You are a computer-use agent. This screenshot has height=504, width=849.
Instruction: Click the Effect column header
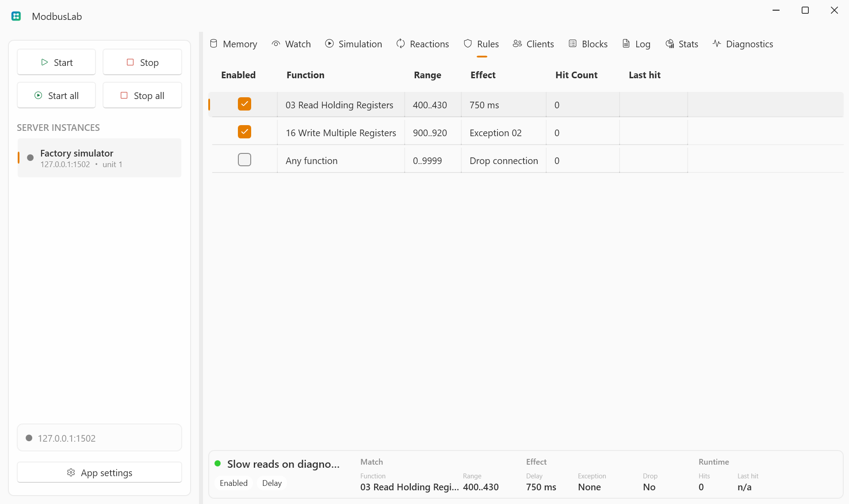[483, 75]
